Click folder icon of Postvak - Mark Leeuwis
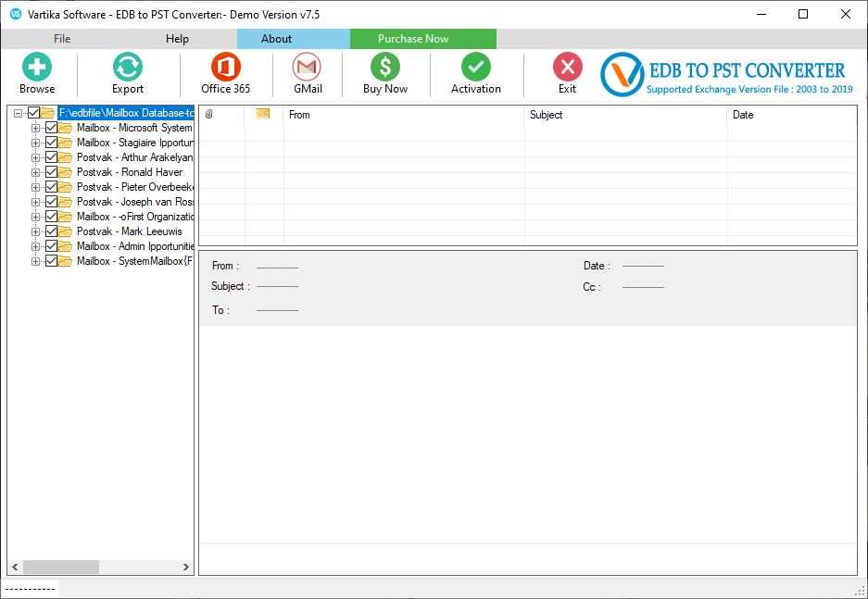868x599 pixels. tap(66, 231)
